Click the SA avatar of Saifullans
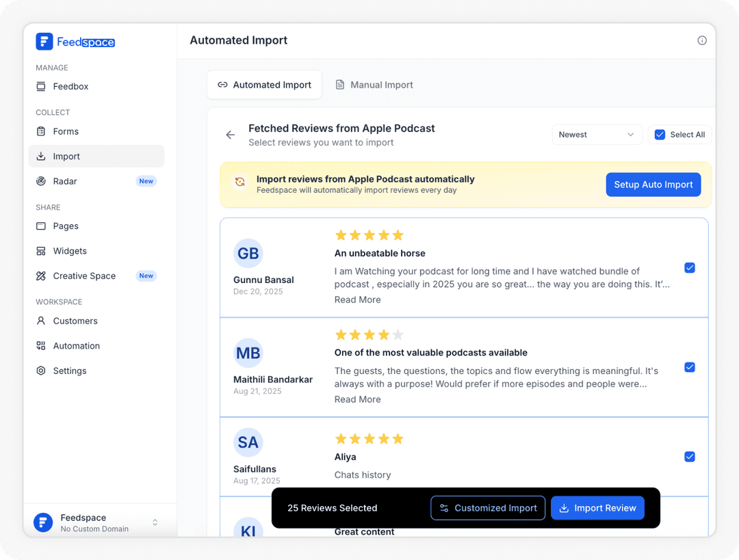Viewport: 739px width, 560px height. [x=248, y=442]
